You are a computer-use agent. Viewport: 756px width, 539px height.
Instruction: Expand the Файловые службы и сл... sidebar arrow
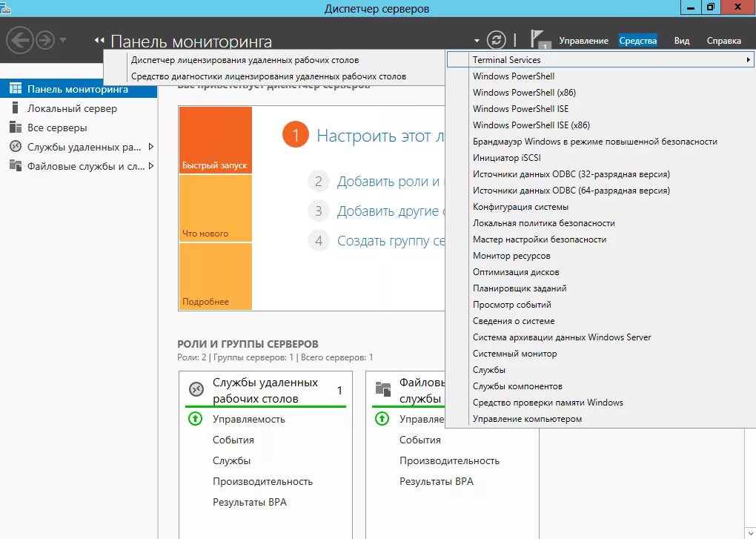151,166
